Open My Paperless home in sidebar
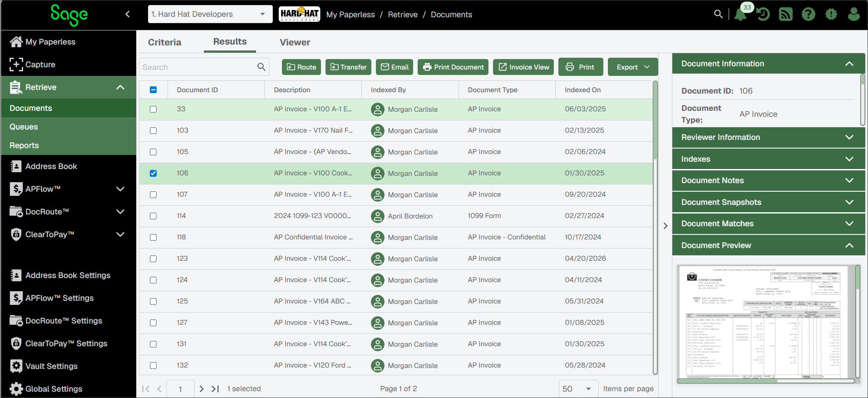 (68, 42)
